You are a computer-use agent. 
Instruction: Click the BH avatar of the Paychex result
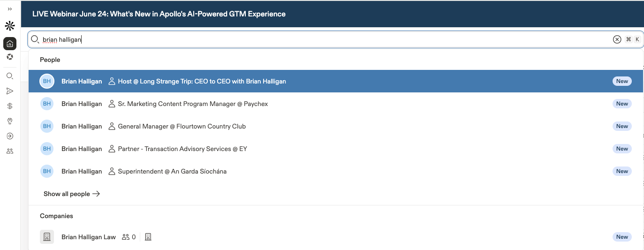[x=47, y=104]
